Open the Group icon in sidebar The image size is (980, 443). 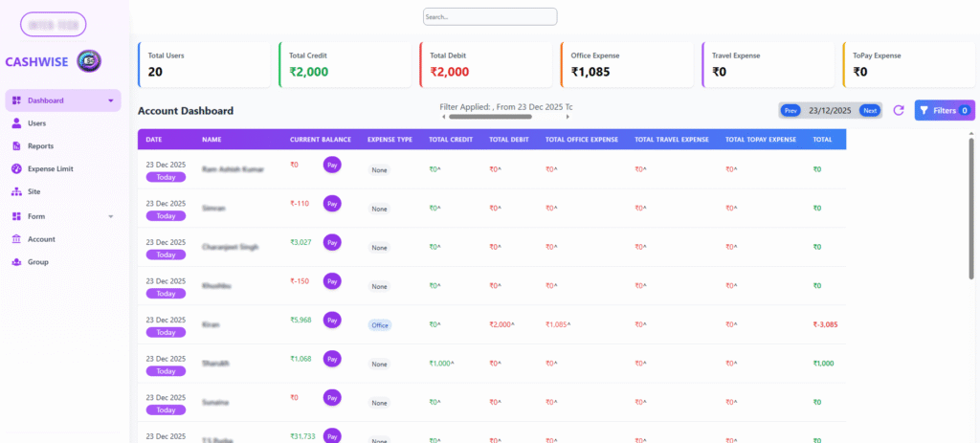pos(17,262)
